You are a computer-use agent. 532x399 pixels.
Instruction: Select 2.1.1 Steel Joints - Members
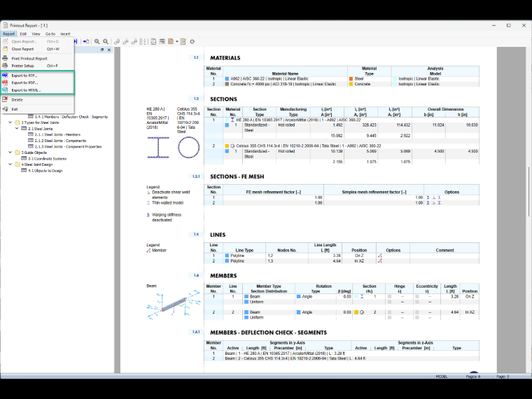tap(57, 134)
